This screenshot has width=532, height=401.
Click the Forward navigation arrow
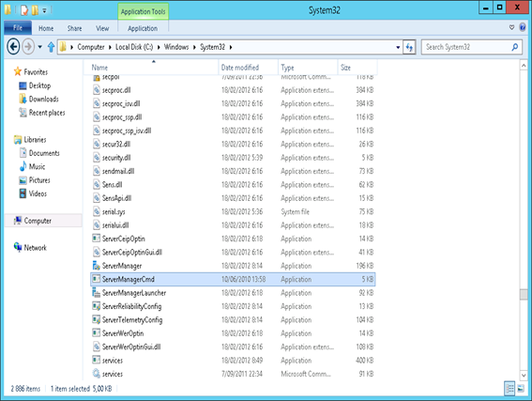[28, 47]
